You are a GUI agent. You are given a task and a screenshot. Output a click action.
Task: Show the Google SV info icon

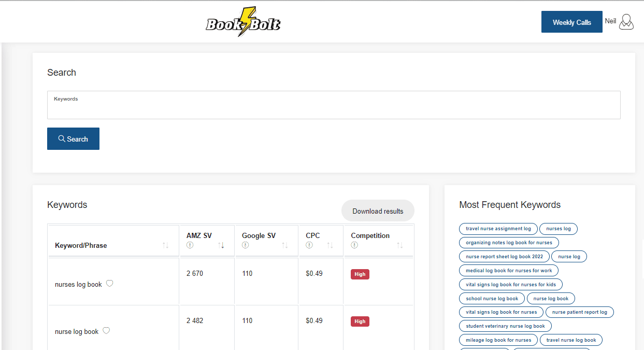click(x=245, y=245)
